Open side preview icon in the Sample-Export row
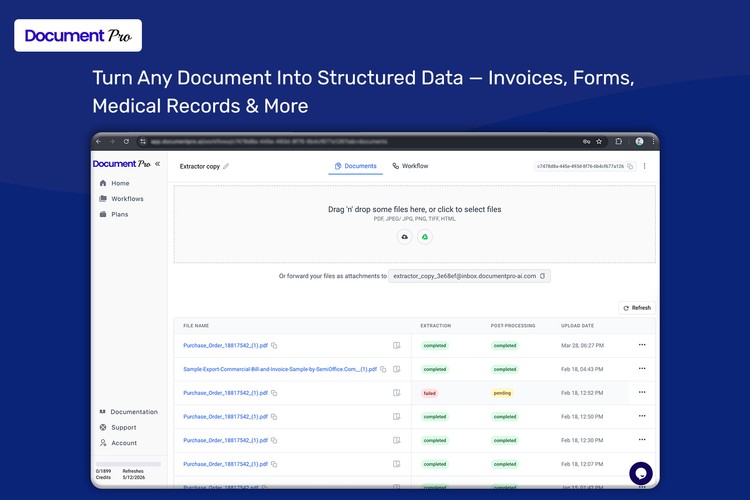The height and width of the screenshot is (500, 750). (x=397, y=369)
